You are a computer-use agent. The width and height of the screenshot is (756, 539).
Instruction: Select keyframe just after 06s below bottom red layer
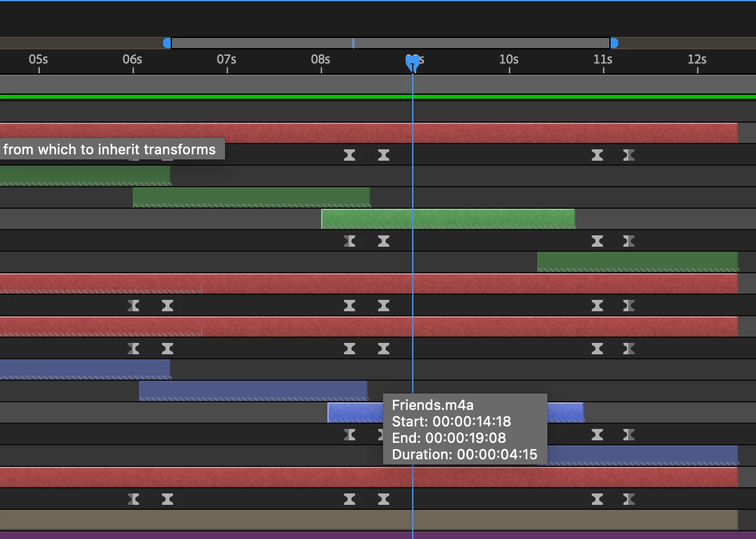[x=168, y=499]
